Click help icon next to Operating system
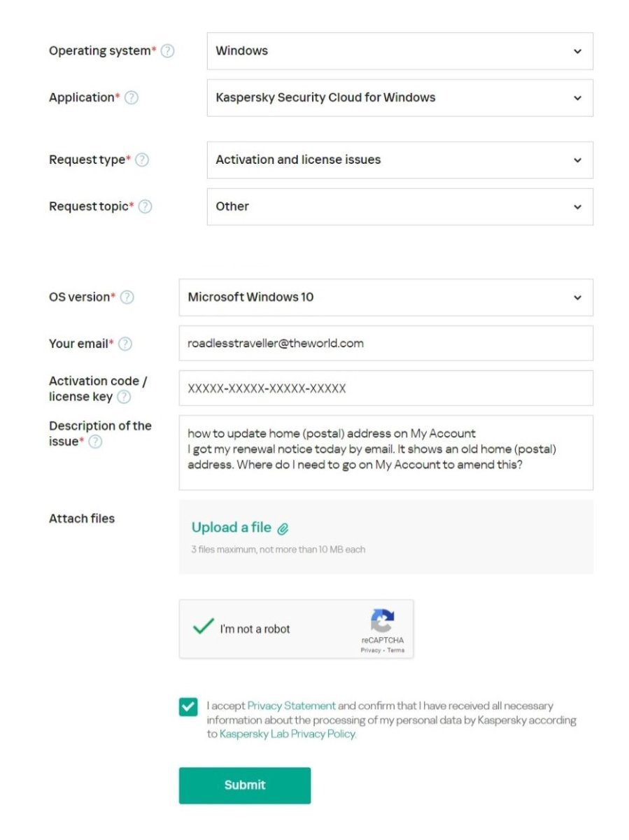 pos(168,51)
